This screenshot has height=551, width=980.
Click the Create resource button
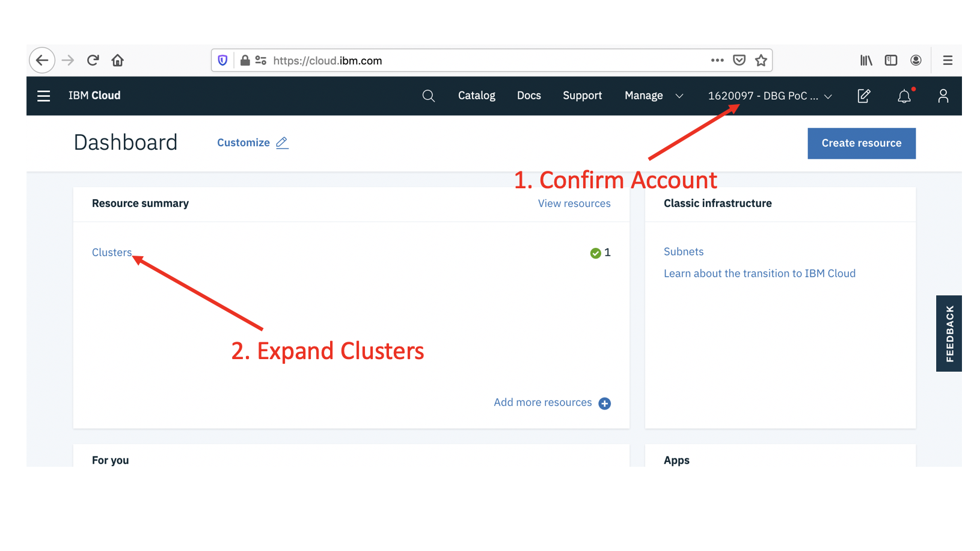[x=862, y=143]
